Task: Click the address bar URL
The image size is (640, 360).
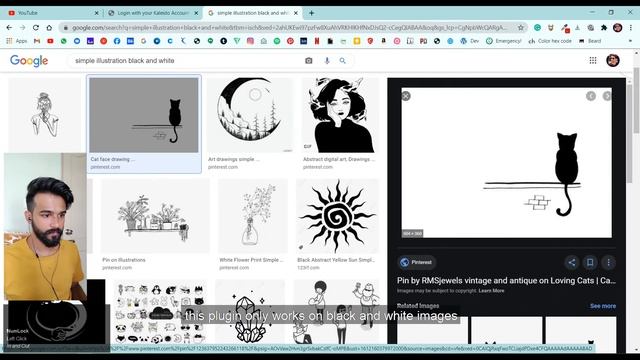Action: tap(289, 28)
